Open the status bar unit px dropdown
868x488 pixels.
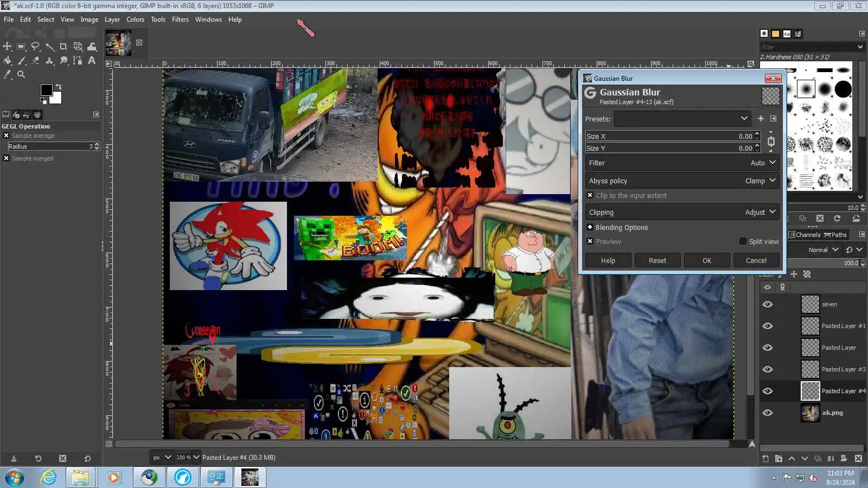pos(162,457)
